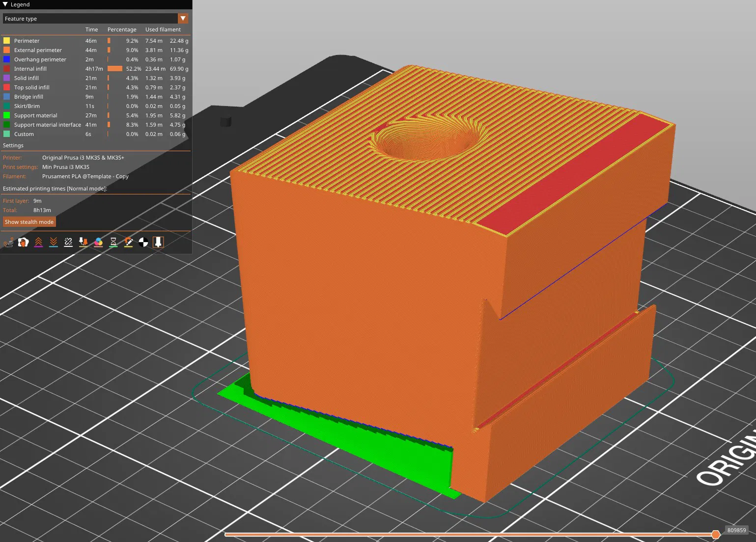Toggle Bridge infill visibility

point(96,97)
